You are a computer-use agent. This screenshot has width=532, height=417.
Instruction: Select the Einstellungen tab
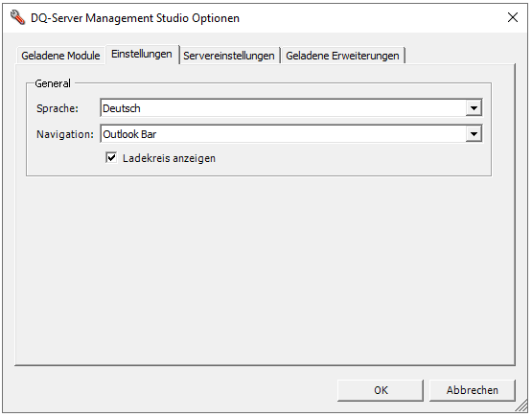(142, 54)
